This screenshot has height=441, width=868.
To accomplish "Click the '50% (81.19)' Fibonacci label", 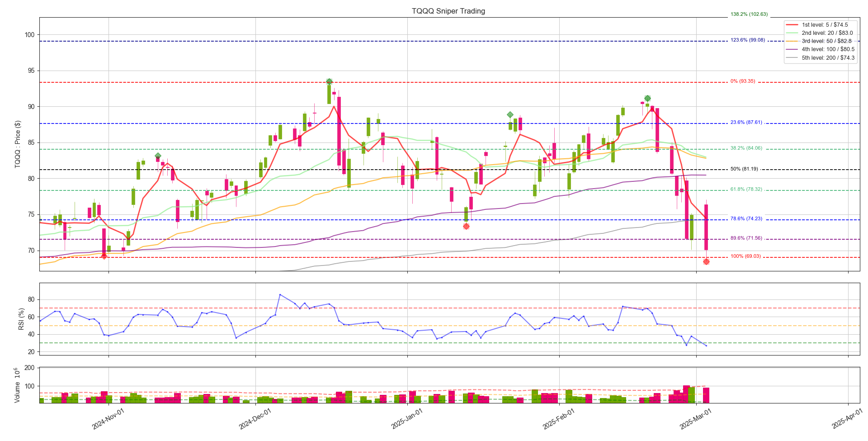I will (x=744, y=169).
